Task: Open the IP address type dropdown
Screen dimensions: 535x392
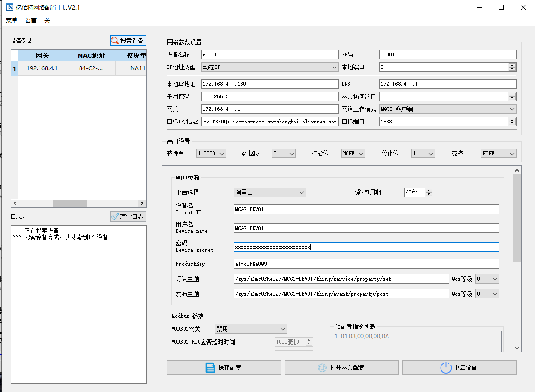Action: pos(270,67)
